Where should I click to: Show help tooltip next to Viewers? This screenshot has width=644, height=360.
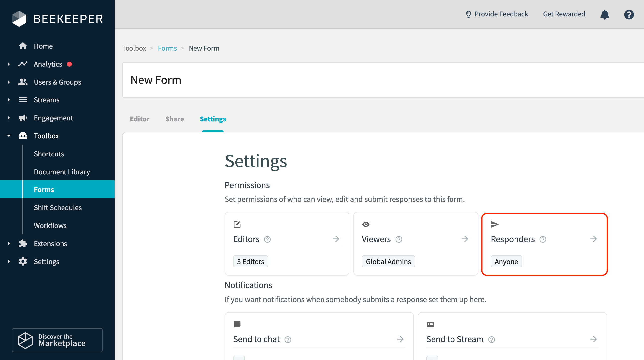pos(399,240)
